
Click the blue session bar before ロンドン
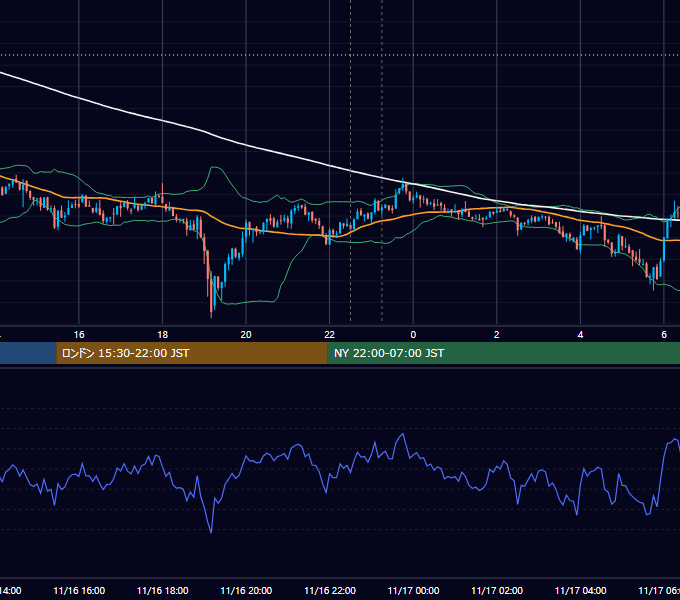coord(28,353)
